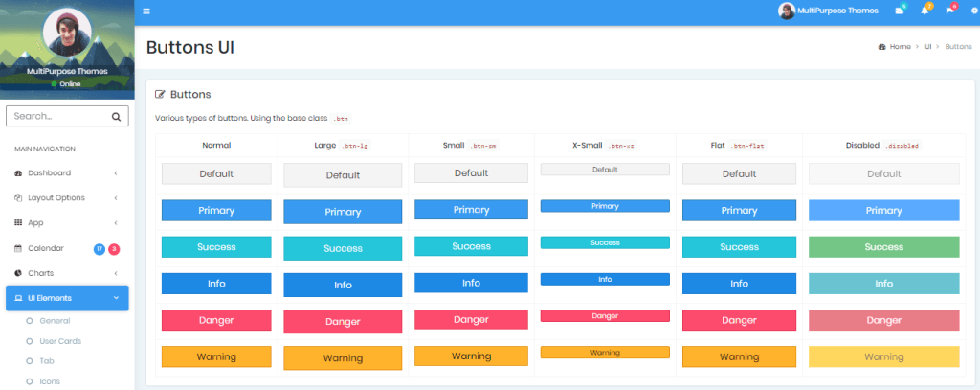Click the circle icon next to User Cards
The height and width of the screenshot is (390, 980).
coord(30,341)
